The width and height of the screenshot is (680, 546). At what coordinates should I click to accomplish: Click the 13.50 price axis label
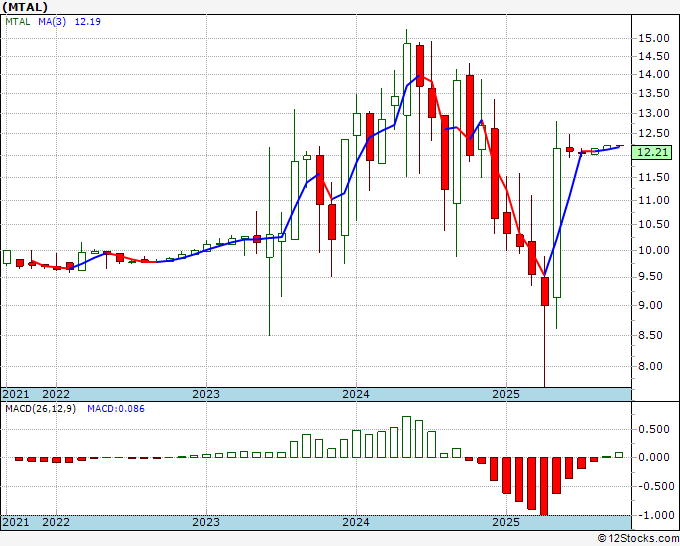[654, 94]
